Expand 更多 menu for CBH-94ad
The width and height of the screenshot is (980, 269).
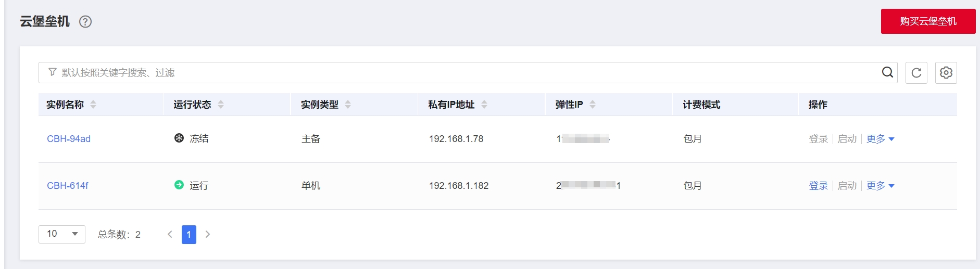pyautogui.click(x=880, y=139)
